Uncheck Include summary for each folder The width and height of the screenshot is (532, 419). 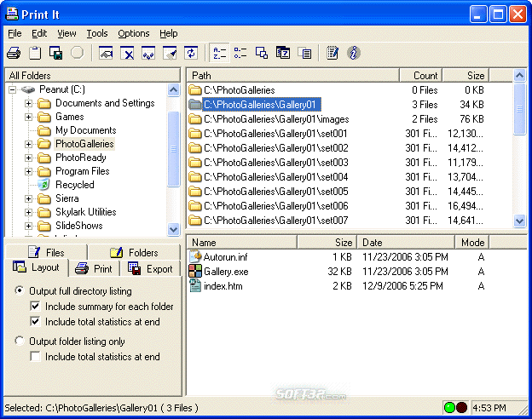[x=35, y=306]
